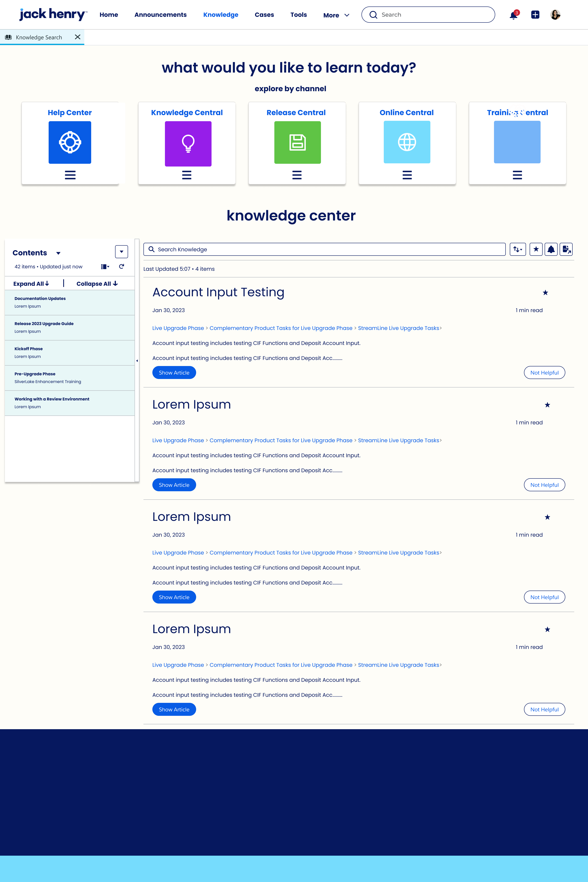
Task: Click the global Search field
Action: point(428,15)
